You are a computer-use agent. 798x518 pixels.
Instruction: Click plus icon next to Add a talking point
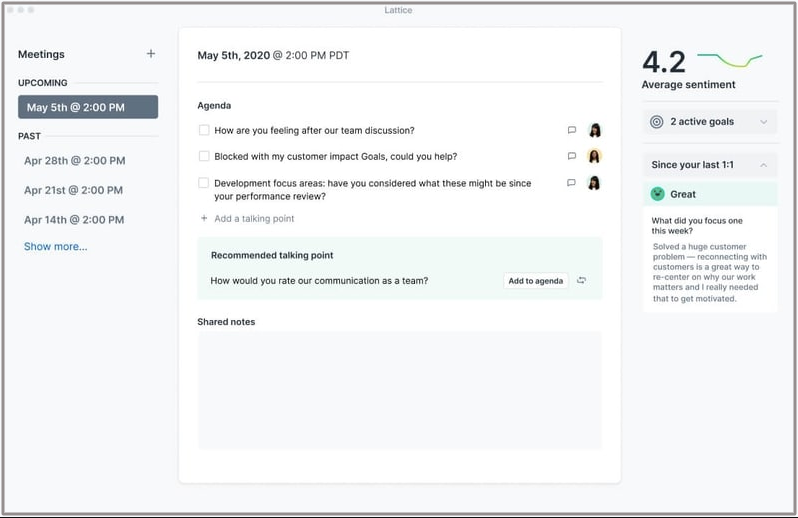204,218
